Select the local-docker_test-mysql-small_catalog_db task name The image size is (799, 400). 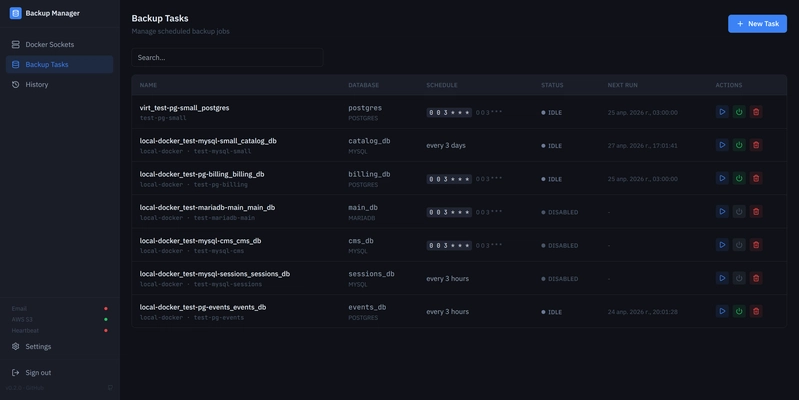(x=208, y=141)
